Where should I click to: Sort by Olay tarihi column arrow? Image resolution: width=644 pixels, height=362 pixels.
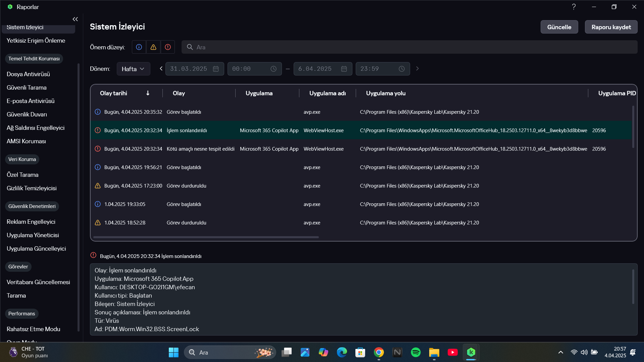tap(148, 93)
